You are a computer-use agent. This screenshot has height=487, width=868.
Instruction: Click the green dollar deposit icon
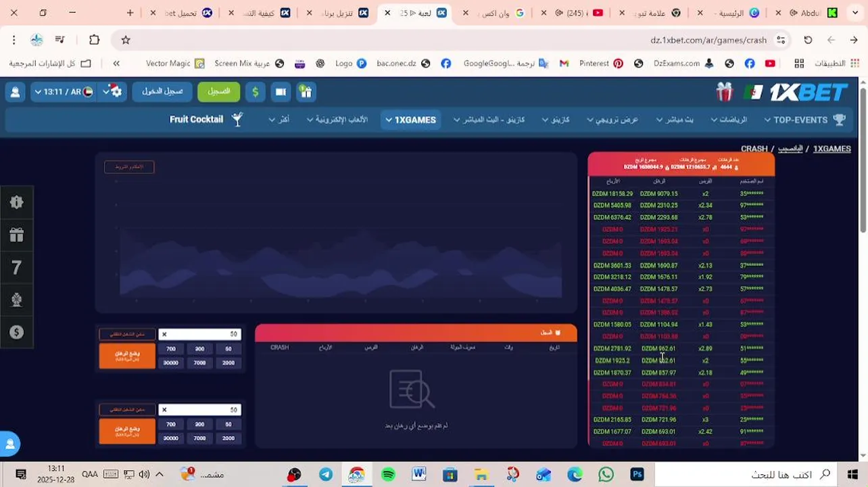255,91
